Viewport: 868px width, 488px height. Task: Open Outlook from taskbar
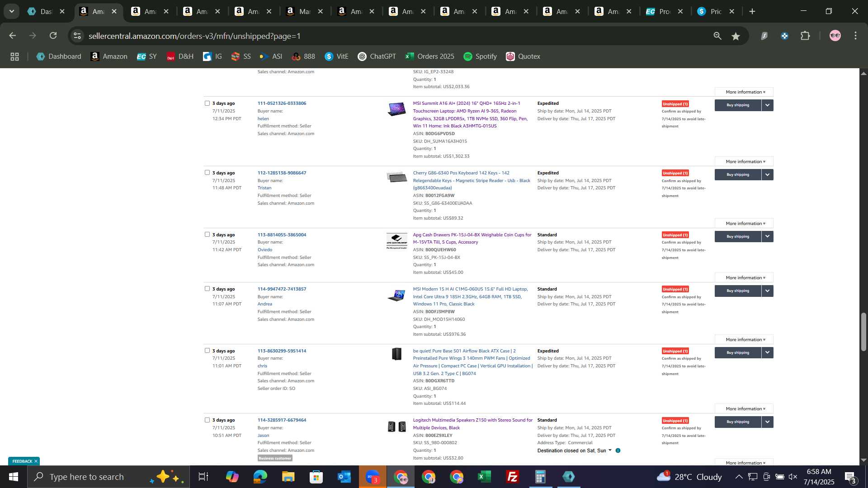click(x=344, y=477)
